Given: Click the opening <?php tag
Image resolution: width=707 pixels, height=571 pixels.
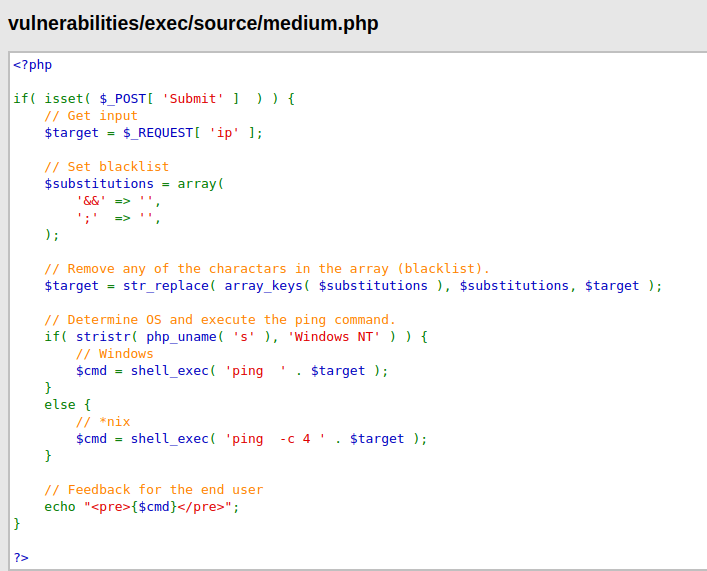Looking at the screenshot, I should tap(32, 65).
